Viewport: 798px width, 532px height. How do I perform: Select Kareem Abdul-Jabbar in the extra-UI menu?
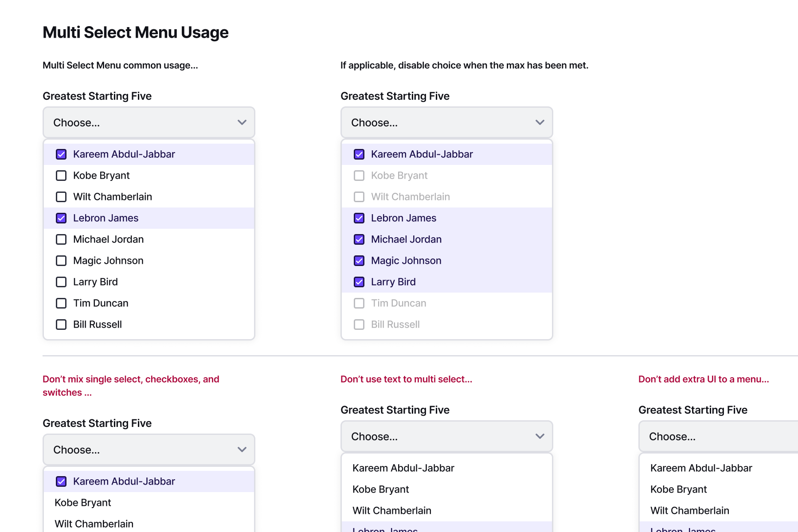(719, 468)
